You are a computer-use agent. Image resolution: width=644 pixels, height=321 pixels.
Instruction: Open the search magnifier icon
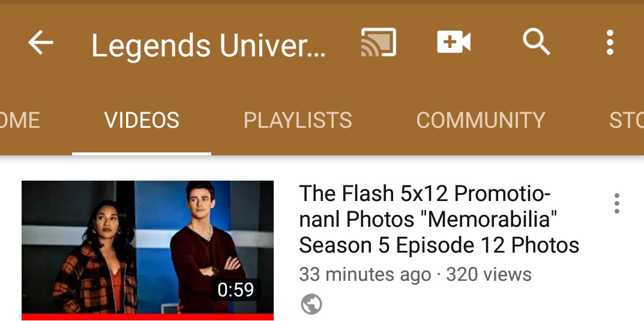536,42
